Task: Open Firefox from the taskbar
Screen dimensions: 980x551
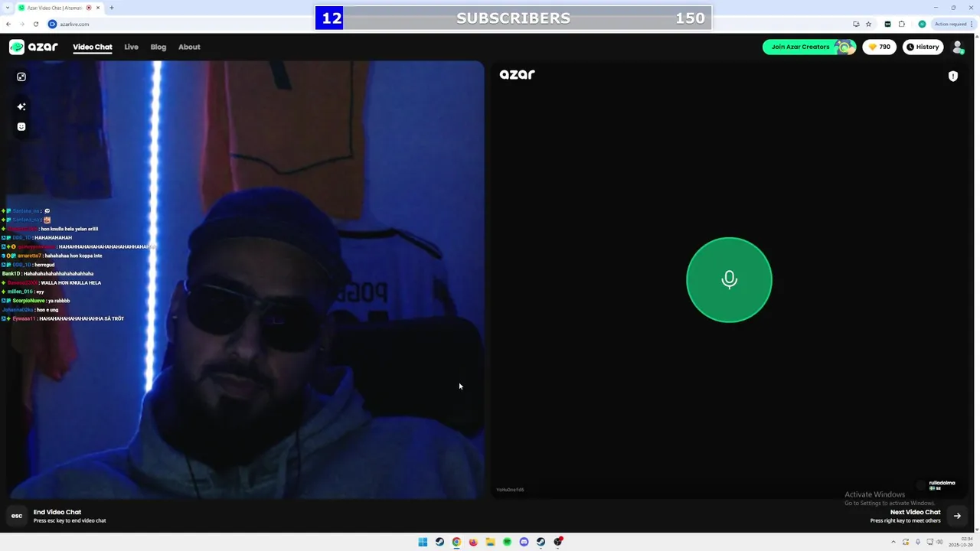Action: 473,542
